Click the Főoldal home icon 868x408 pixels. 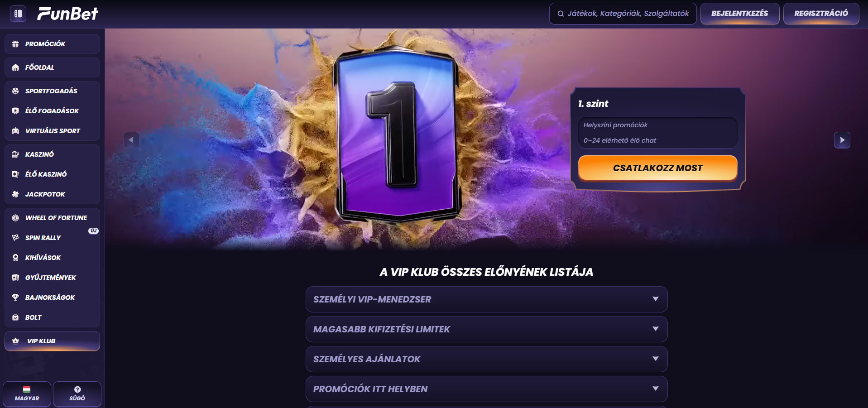(15, 67)
